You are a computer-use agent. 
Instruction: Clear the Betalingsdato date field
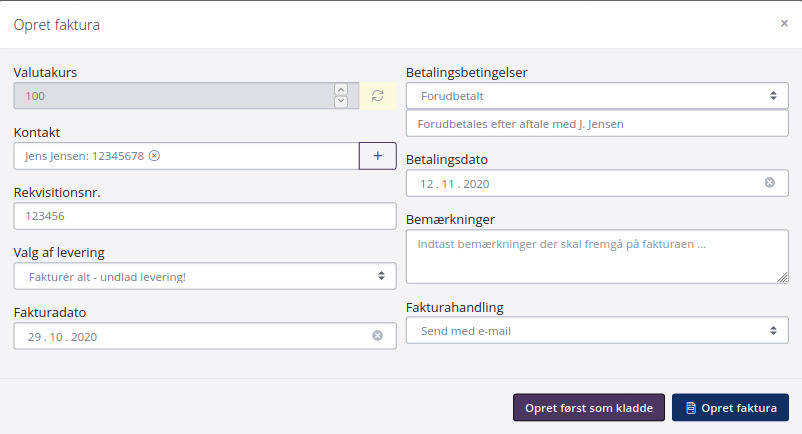tap(769, 183)
